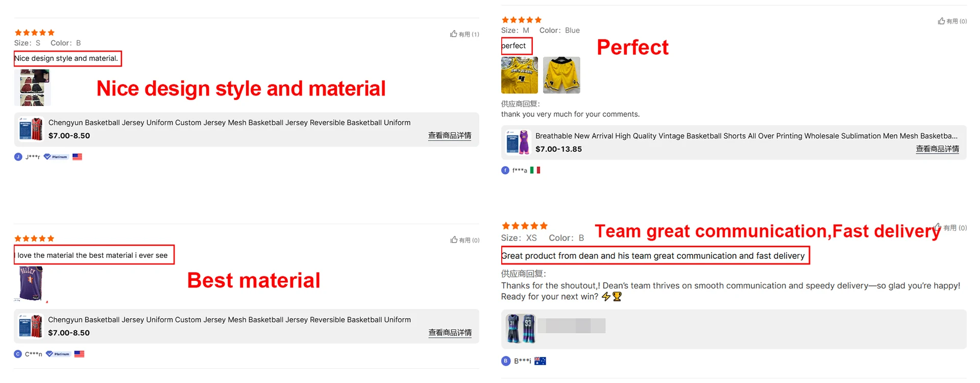
Task: Click the Platinum badge next to J***r
Action: click(x=56, y=157)
